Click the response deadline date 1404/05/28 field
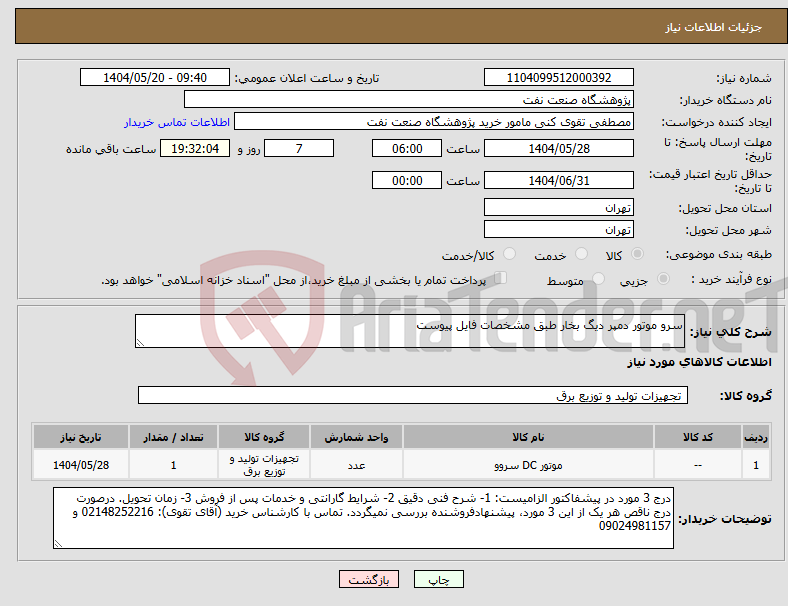788x606 pixels. [558, 148]
